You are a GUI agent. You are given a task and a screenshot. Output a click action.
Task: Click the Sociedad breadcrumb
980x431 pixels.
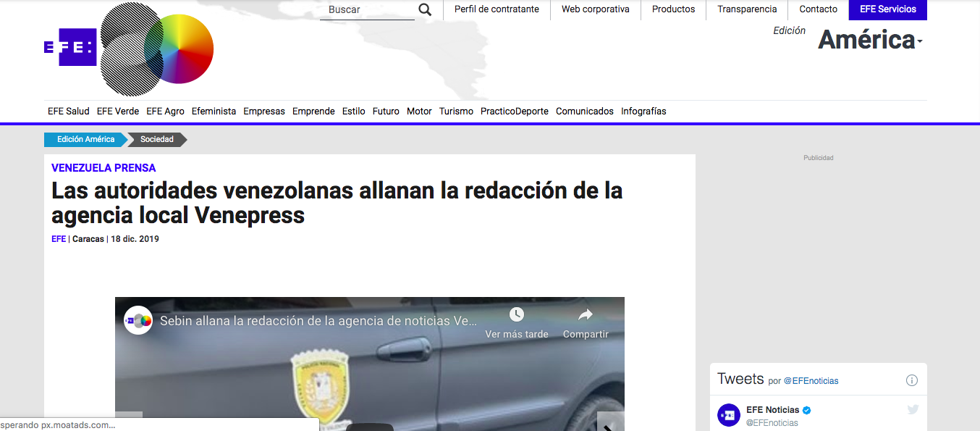(x=157, y=140)
